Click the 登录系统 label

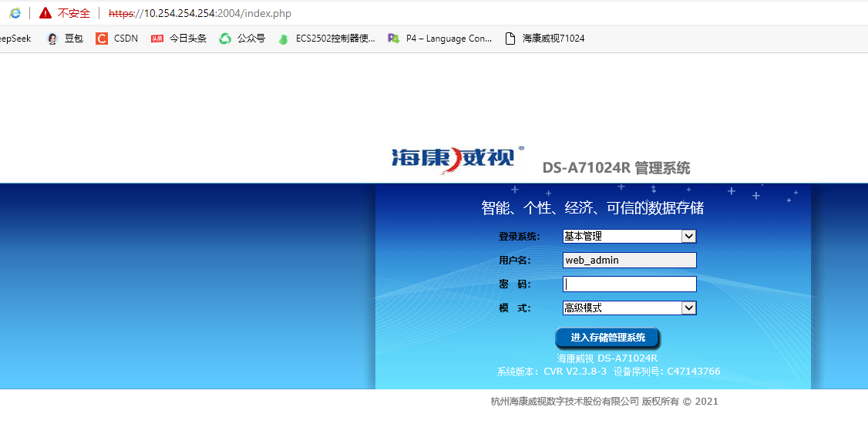click(x=520, y=237)
